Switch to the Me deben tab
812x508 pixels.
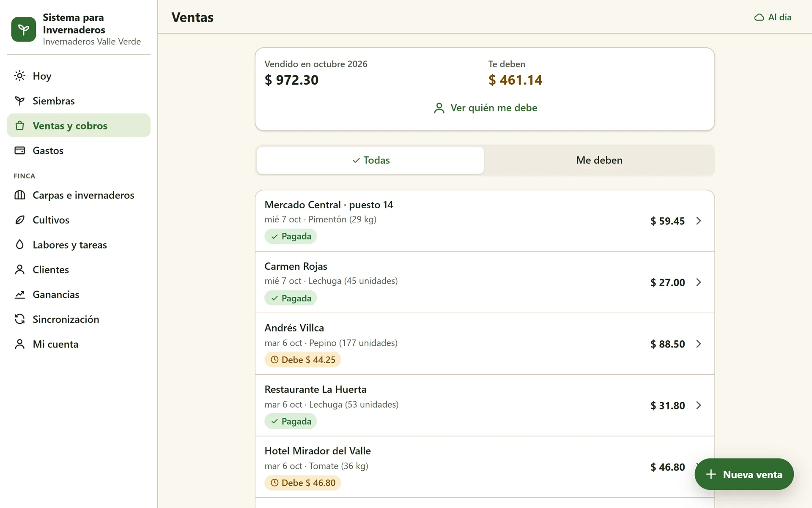(x=599, y=160)
